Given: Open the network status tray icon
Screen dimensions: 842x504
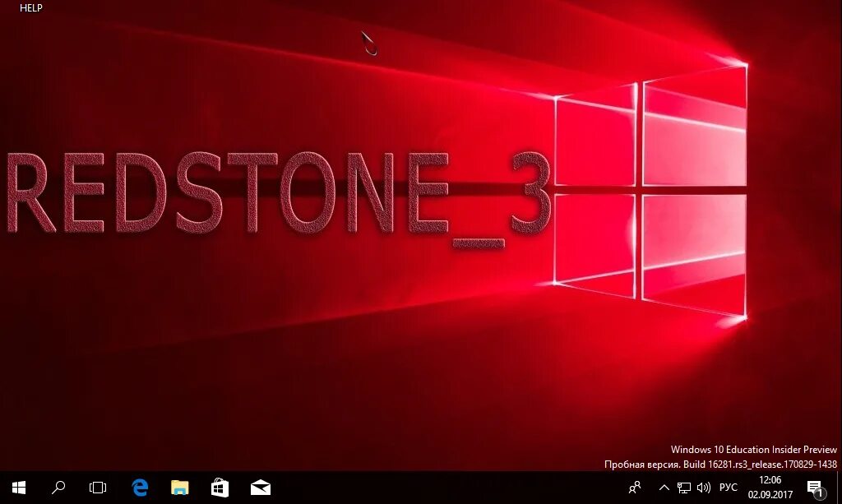Looking at the screenshot, I should [683, 488].
